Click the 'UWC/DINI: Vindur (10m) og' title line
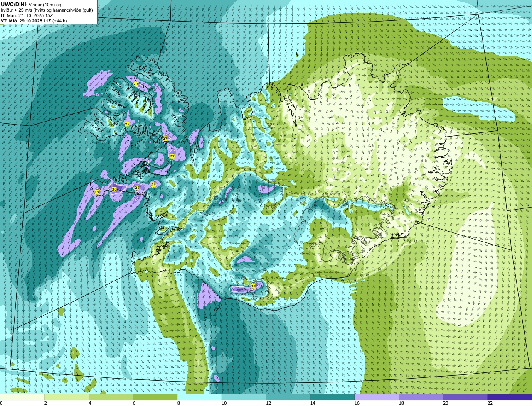 click(x=31, y=4)
